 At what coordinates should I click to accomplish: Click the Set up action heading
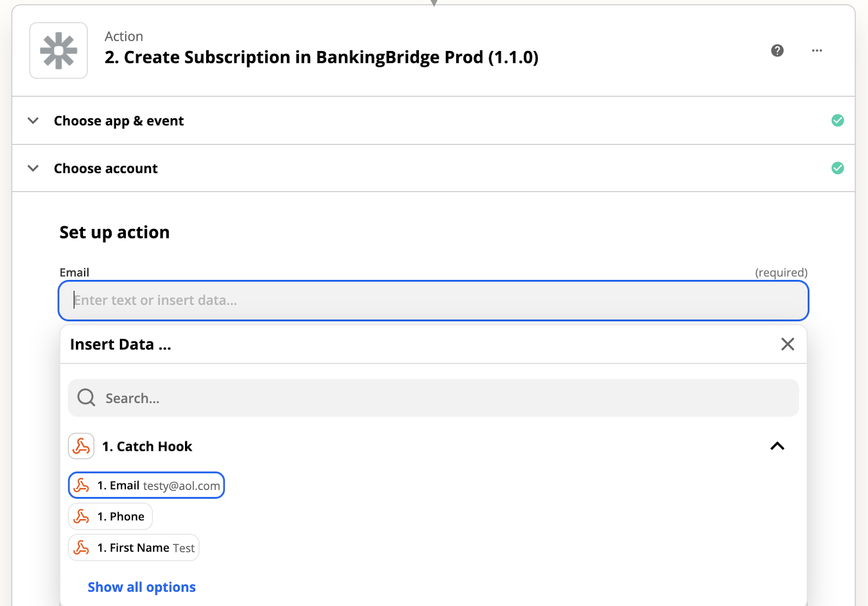114,232
